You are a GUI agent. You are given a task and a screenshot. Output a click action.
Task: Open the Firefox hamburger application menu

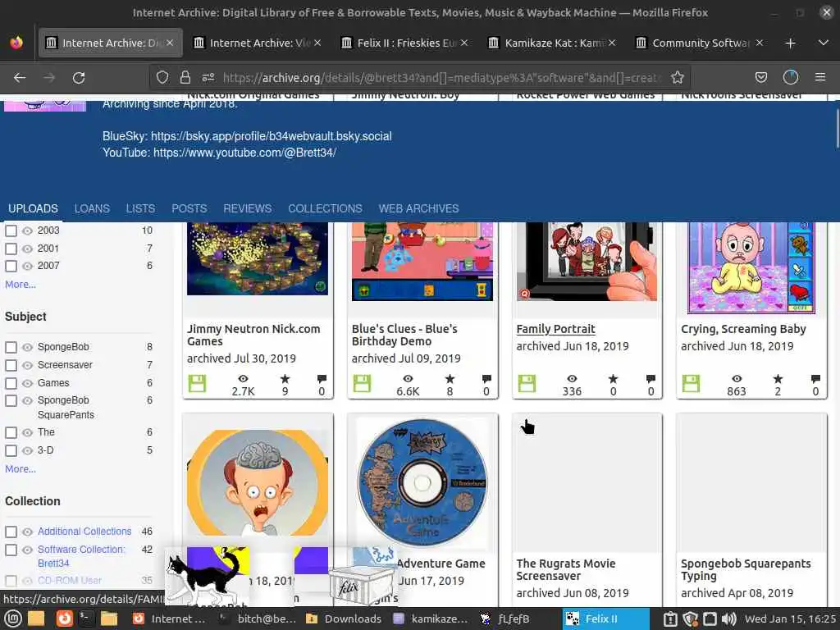tap(819, 78)
